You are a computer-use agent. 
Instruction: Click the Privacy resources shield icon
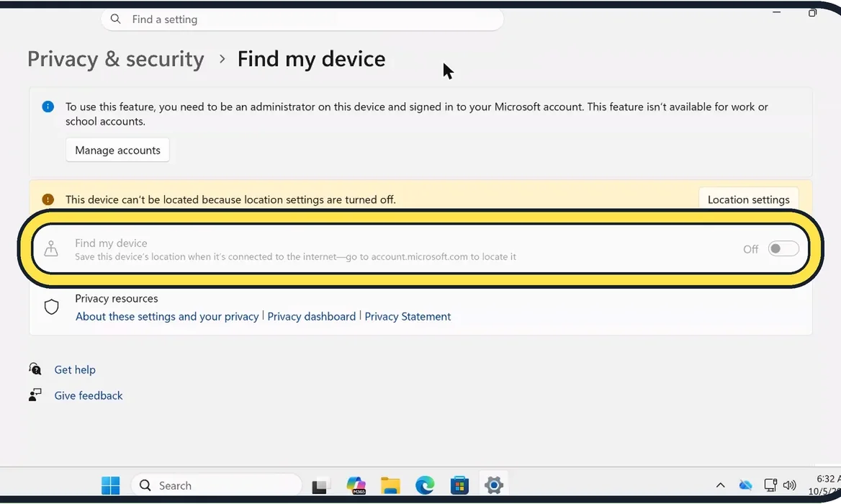coord(52,307)
